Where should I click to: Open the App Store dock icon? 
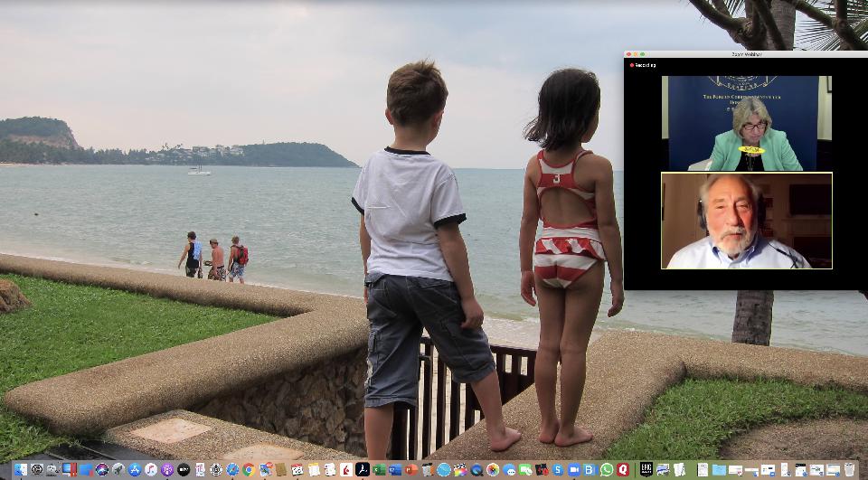[135, 469]
